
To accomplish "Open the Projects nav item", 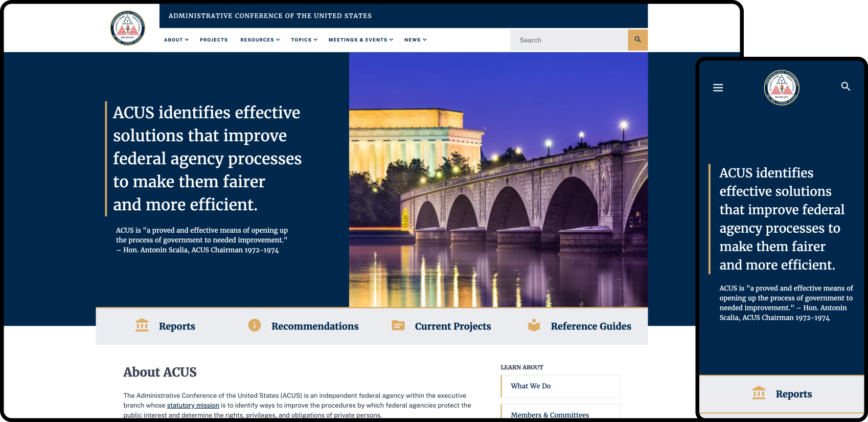I will coord(214,40).
